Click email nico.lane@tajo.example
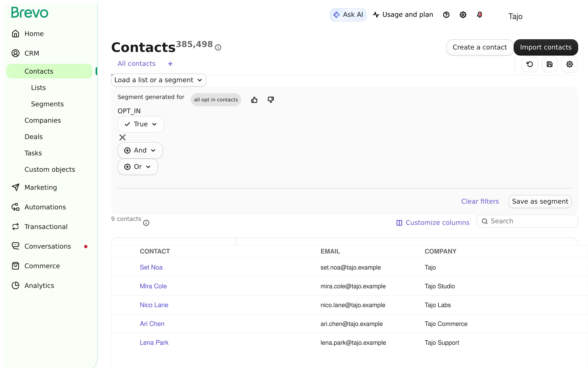 click(x=353, y=305)
